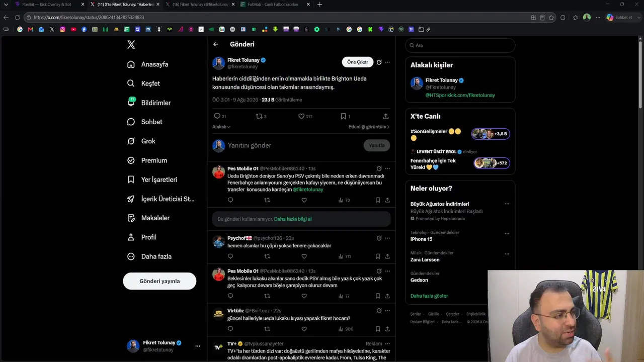Reload the page with the browser refresh icon

(17, 17)
